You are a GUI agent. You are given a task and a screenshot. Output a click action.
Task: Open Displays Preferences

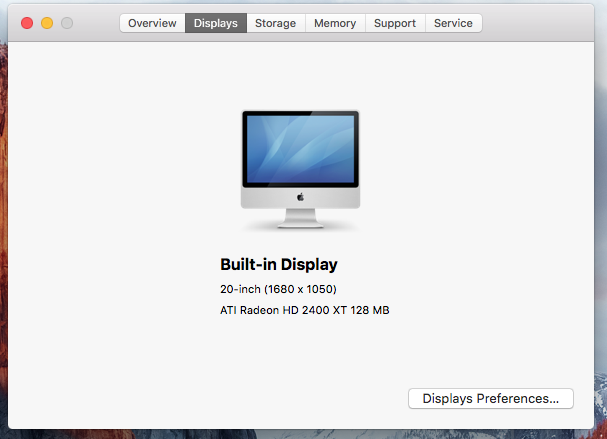pos(491,398)
